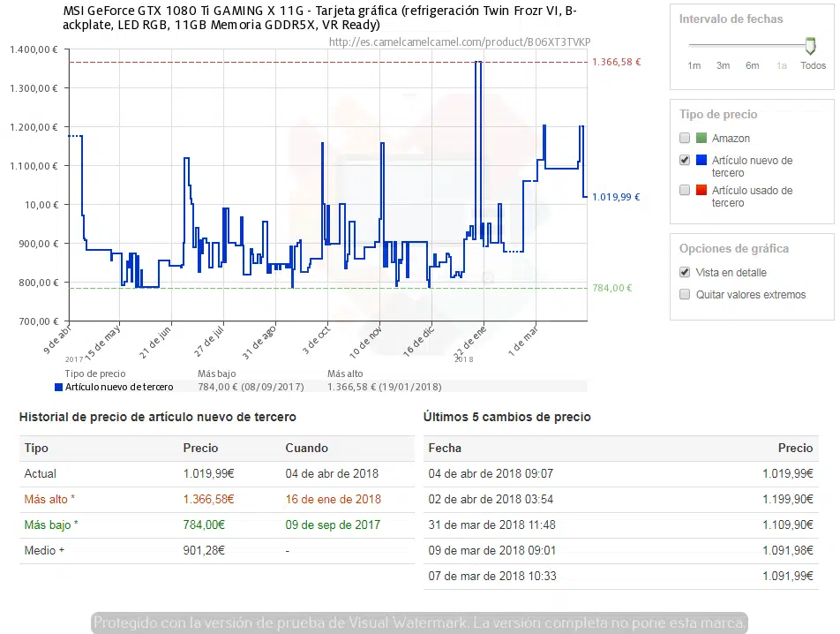Click the Más alto row label
Screen dimensions: 840x634
point(49,500)
